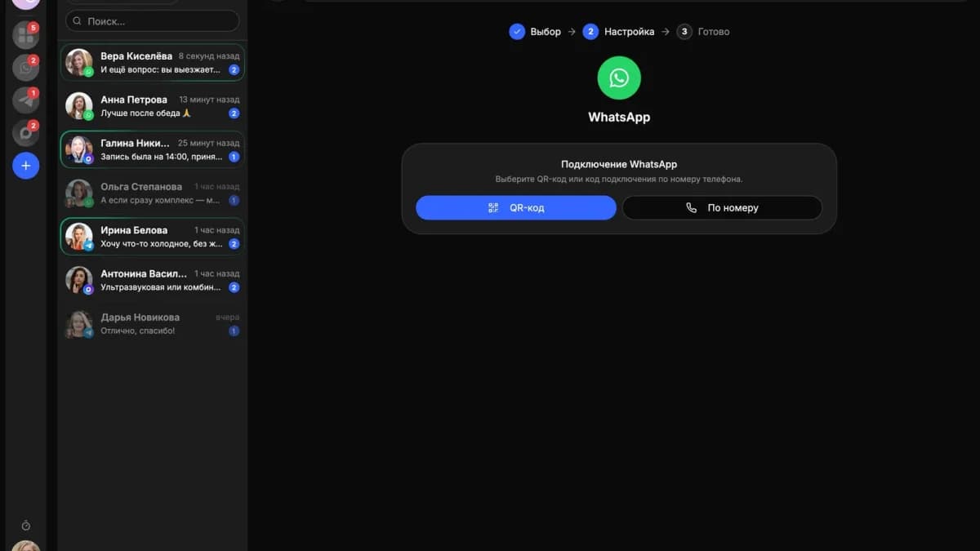Select the Готово step in wizard
Screen dimensions: 980x551
pos(703,32)
